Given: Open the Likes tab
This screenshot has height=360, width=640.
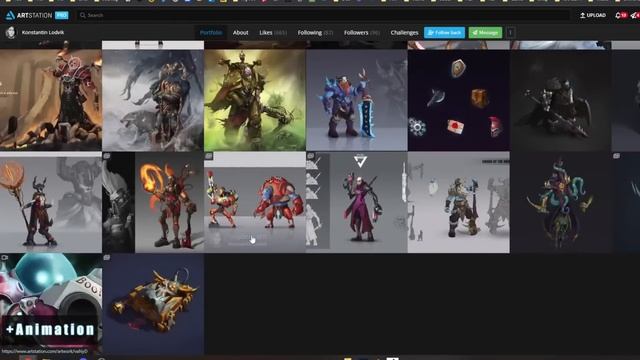Looking at the screenshot, I should (273, 32).
